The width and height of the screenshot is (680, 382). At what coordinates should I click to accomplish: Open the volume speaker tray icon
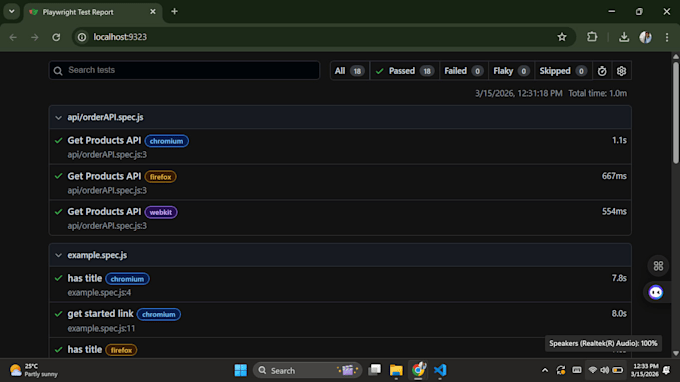click(605, 370)
